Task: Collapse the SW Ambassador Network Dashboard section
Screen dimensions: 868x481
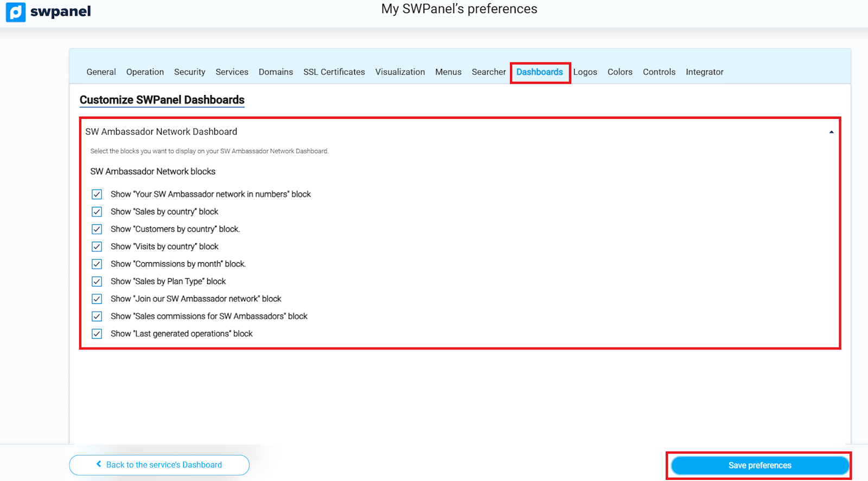Action: click(831, 132)
